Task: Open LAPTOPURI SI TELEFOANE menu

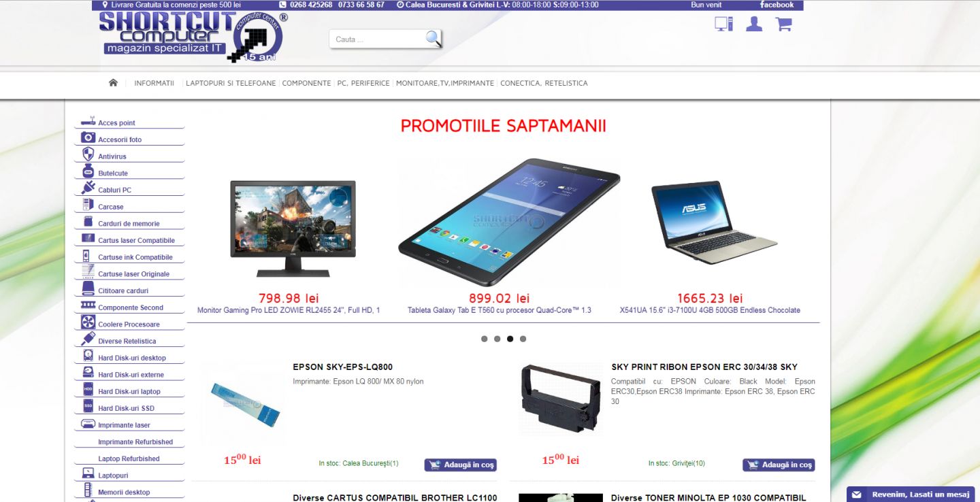Action: (x=231, y=83)
